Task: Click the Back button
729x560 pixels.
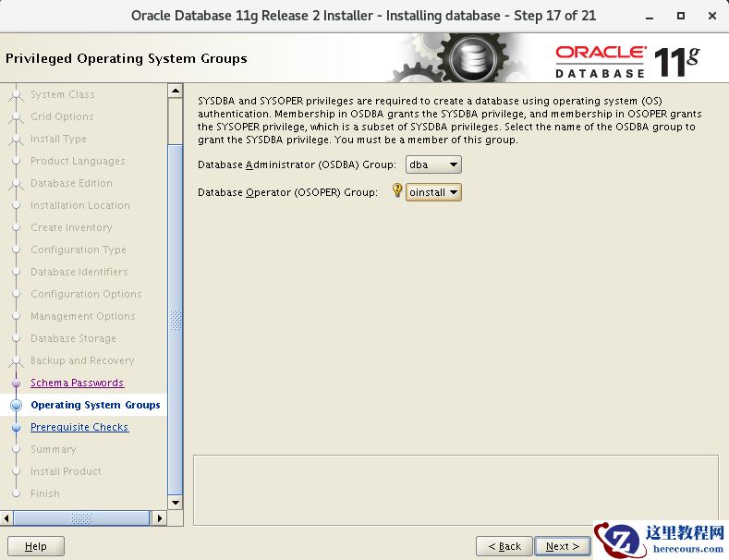Action: coord(504,546)
